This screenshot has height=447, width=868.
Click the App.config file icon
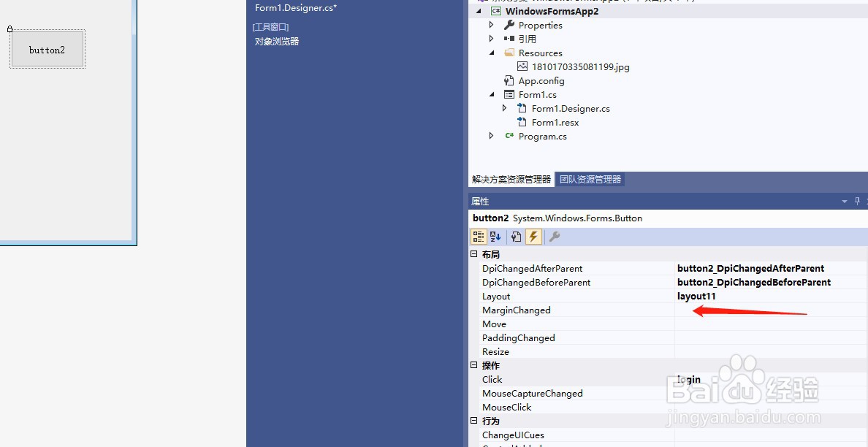(x=509, y=80)
